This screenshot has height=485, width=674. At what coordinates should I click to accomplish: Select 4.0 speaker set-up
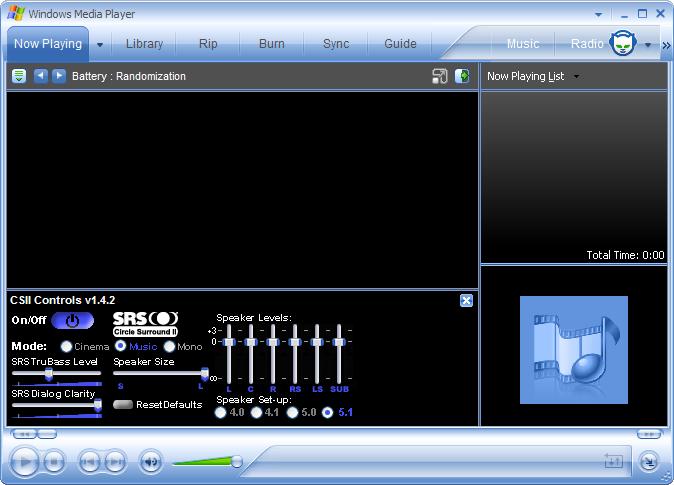pos(221,413)
